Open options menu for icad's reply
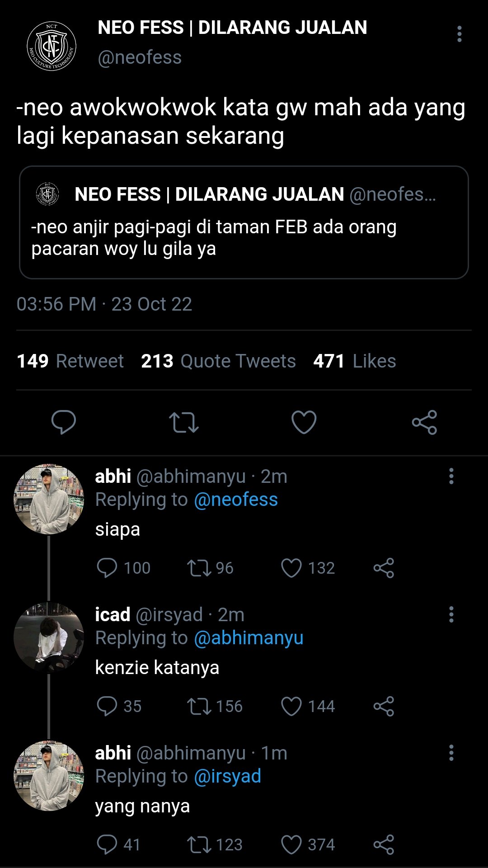The width and height of the screenshot is (488, 868). (451, 614)
